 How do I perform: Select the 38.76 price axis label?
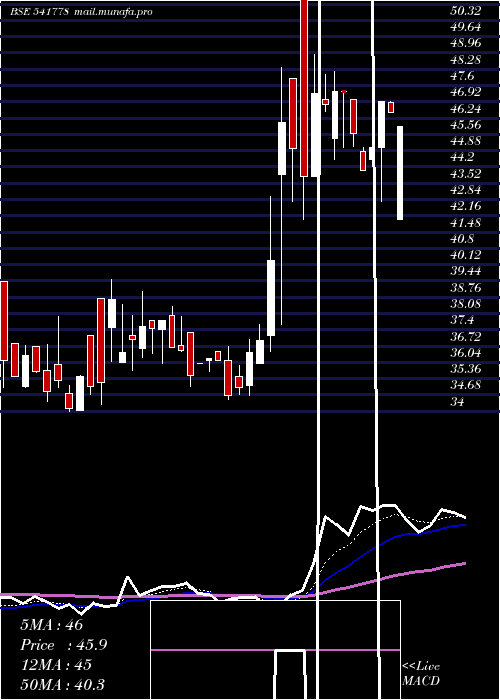466,288
